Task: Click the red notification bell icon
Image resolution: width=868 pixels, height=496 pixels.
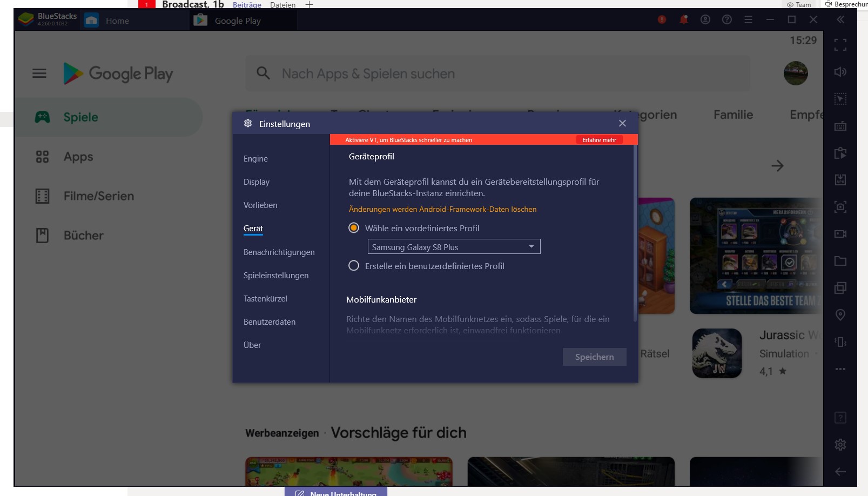Action: 683,20
